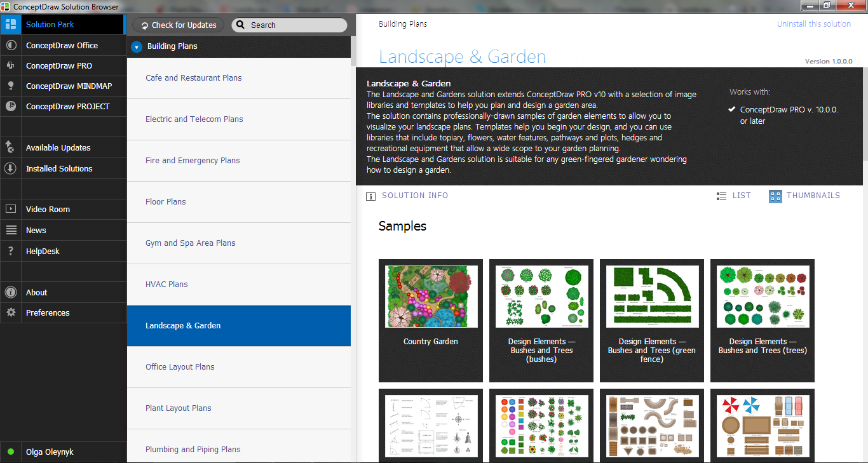Open ConceptDraw Office in sidebar

63,45
